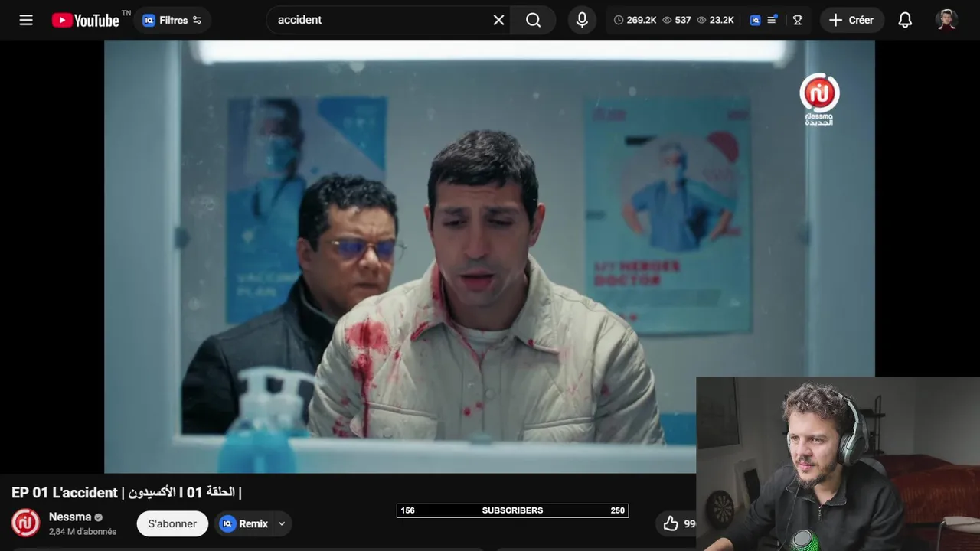Open the Nessma channel name link
The height and width of the screenshot is (551, 980).
(70, 517)
